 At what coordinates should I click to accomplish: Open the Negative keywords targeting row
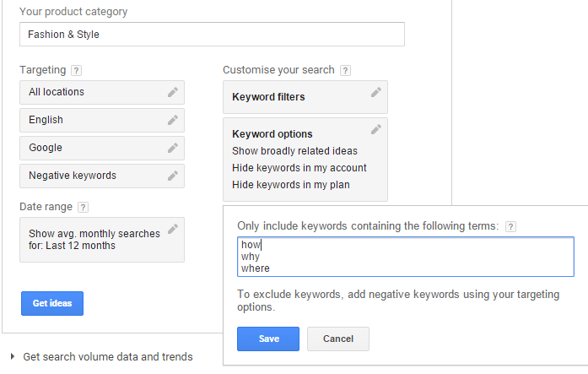pyautogui.click(x=102, y=176)
